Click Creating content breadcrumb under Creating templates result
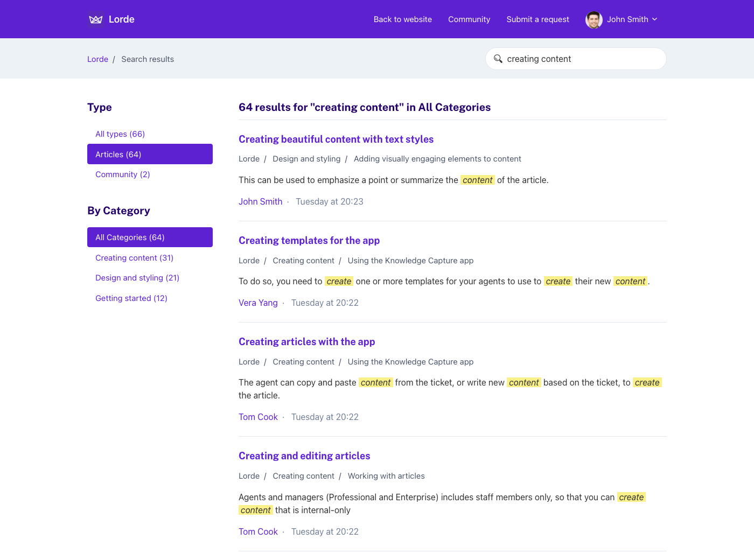This screenshot has height=560, width=754. pos(303,261)
